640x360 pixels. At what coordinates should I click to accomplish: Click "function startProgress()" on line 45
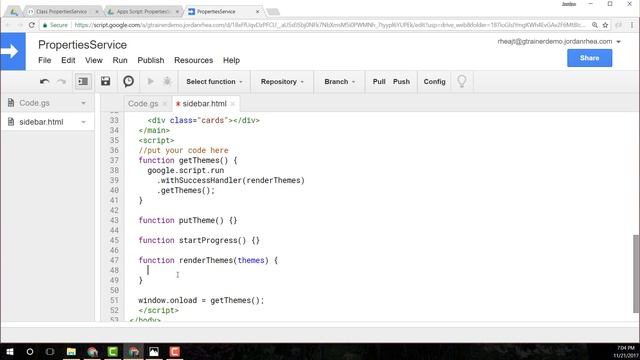pyautogui.click(x=192, y=240)
